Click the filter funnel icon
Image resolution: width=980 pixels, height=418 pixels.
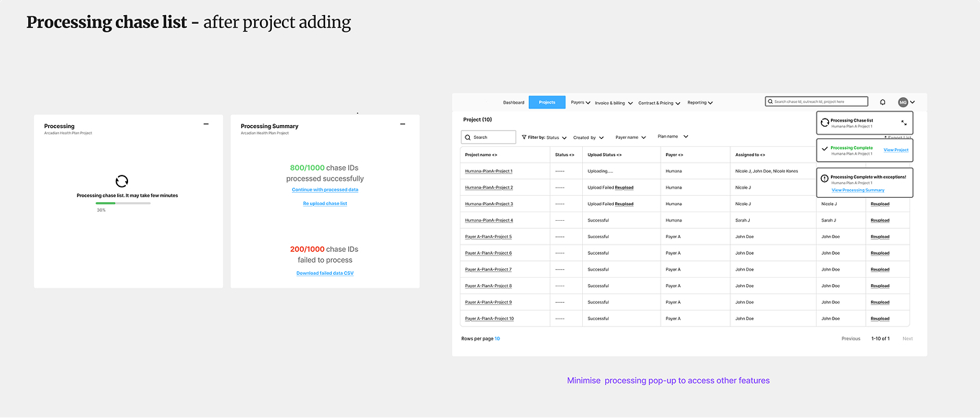click(524, 137)
